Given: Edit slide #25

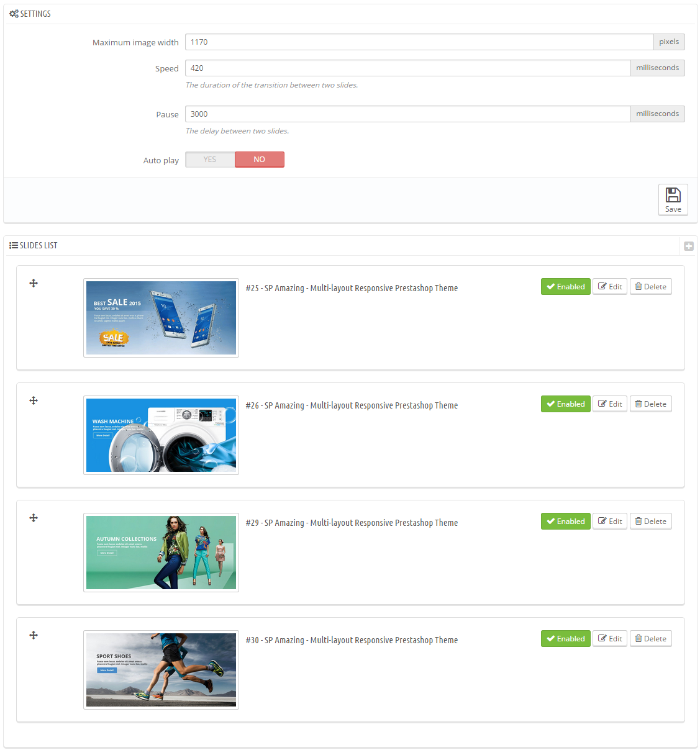Looking at the screenshot, I should point(610,287).
